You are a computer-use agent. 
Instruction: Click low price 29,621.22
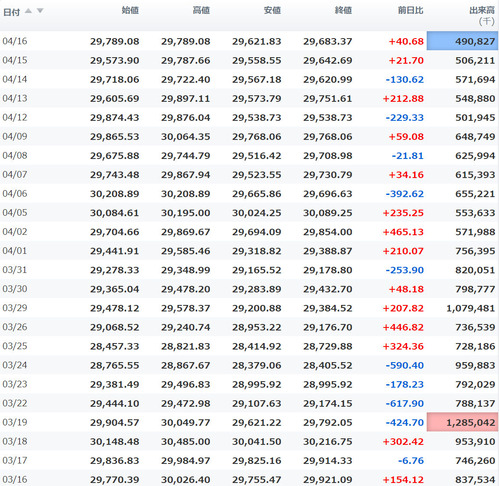click(257, 423)
